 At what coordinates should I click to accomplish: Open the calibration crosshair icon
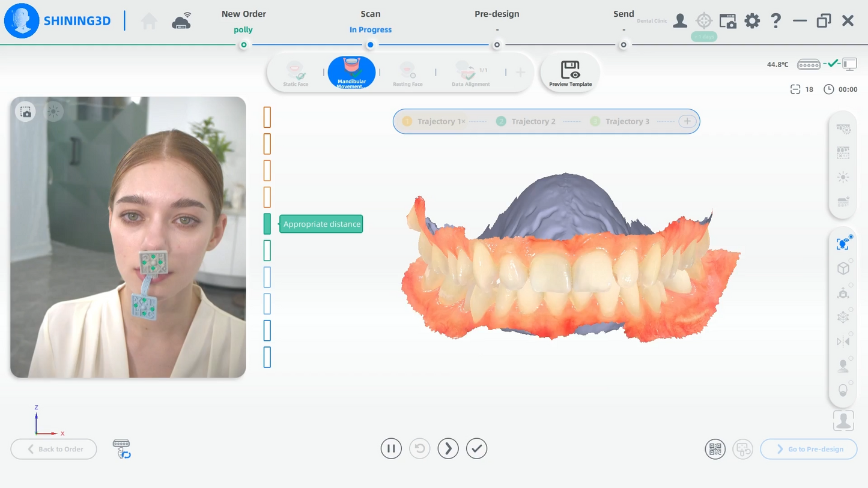[704, 21]
